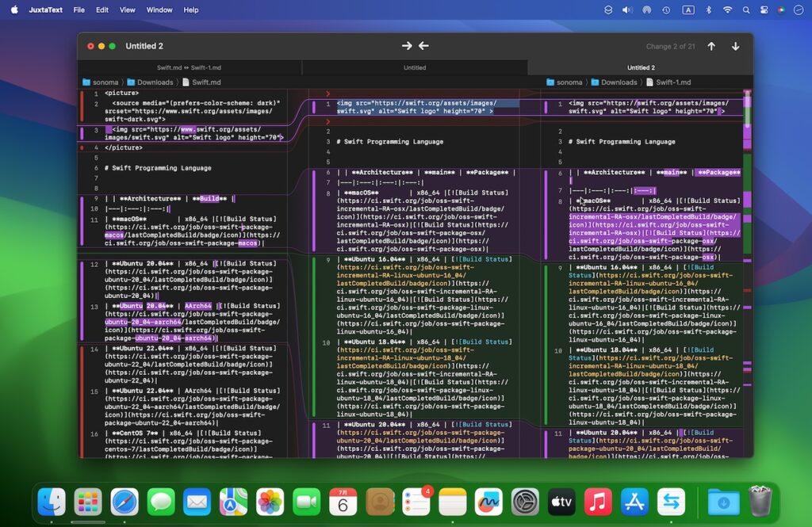Screen dimensions: 812x527
Task: Jump to next change with the down arrow
Action: pos(735,46)
